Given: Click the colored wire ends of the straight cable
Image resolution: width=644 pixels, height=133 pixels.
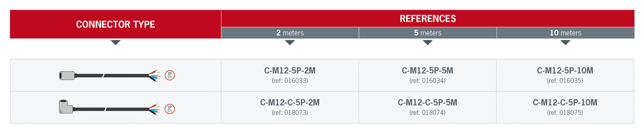Looking at the screenshot, I should (x=154, y=76).
